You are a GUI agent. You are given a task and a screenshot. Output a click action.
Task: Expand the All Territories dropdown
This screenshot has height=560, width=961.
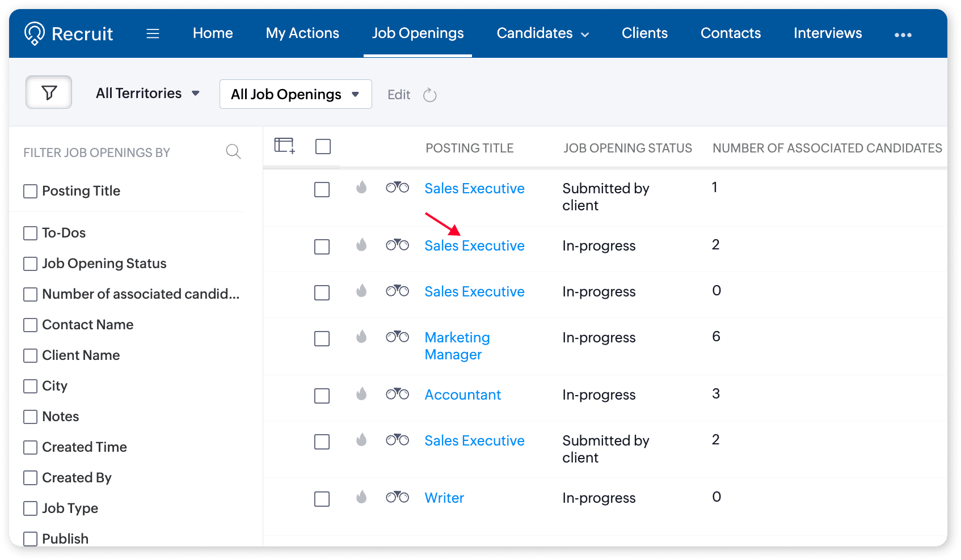(147, 94)
